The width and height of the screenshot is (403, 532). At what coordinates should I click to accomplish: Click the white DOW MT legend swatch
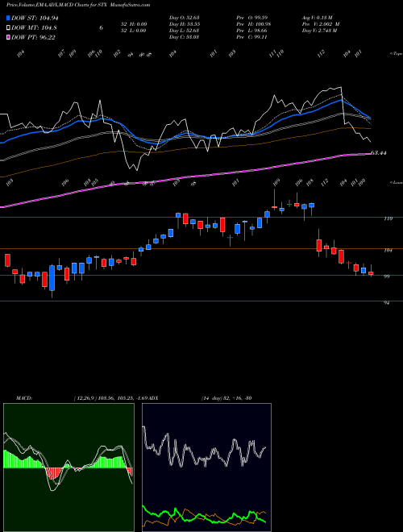click(8, 28)
